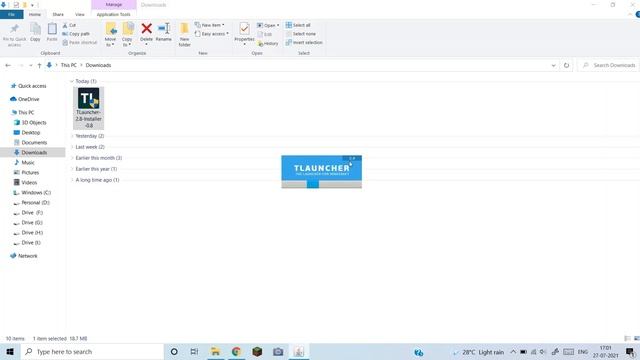Open the New item dropdown

pyautogui.click(x=209, y=25)
